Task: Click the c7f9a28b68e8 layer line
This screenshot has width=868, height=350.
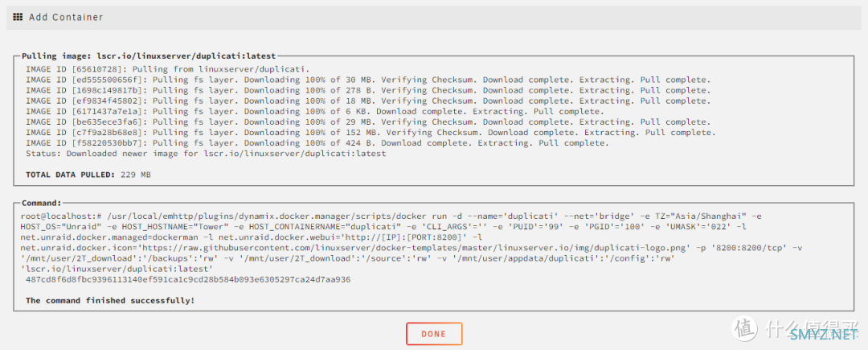Action: (370, 133)
